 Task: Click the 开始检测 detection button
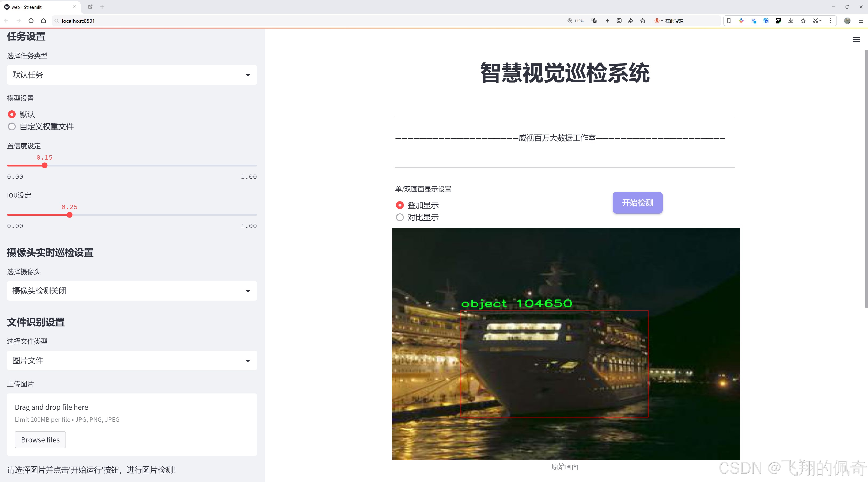(637, 203)
